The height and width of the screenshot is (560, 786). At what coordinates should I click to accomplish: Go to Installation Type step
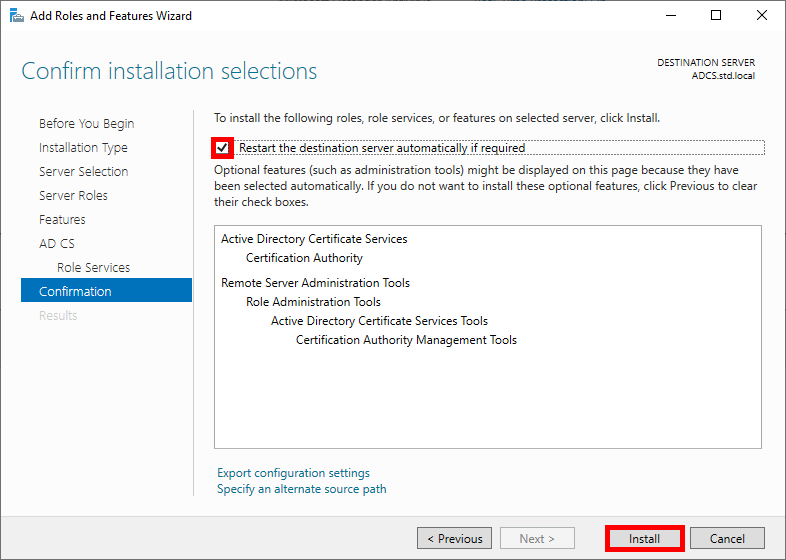click(83, 148)
